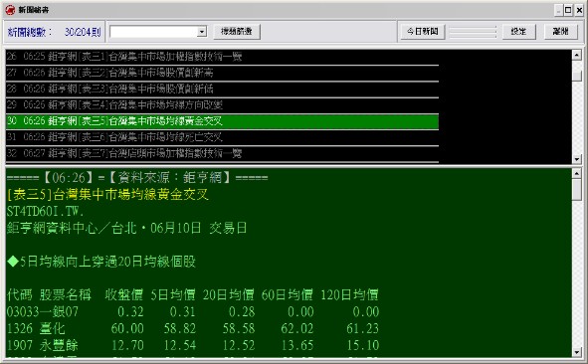The image size is (588, 364).
Task: Open 設定 settings button
Action: [518, 32]
